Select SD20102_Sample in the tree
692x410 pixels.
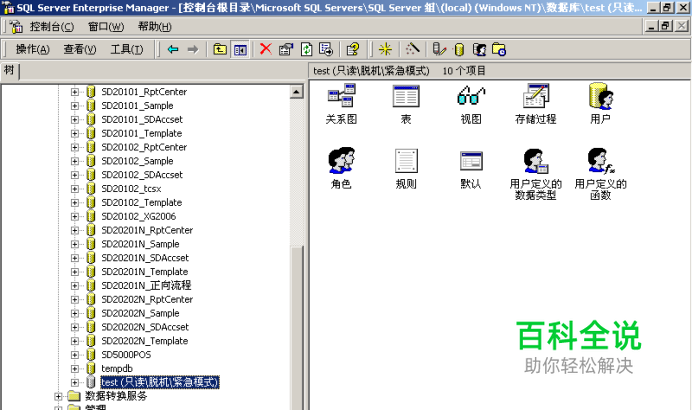tap(137, 161)
